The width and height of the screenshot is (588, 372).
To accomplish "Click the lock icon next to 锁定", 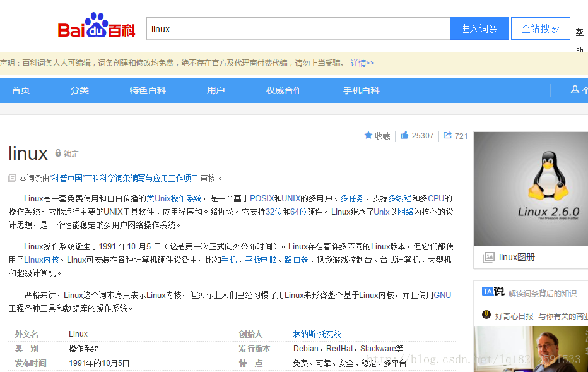I will (x=58, y=153).
